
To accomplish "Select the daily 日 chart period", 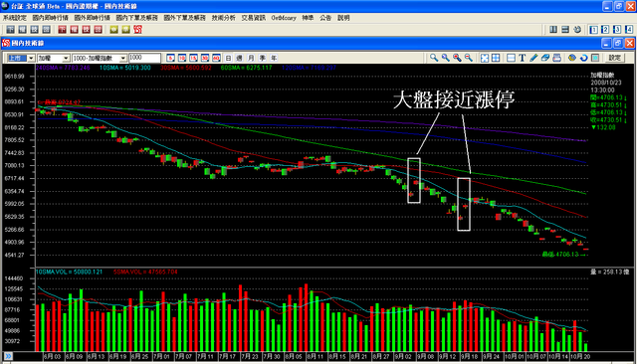I will click(x=228, y=58).
